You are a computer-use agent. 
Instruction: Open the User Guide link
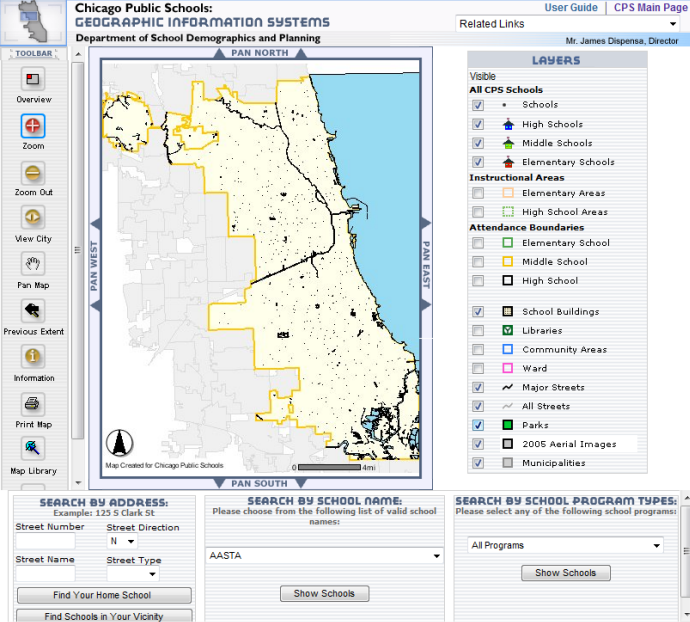[x=571, y=7]
